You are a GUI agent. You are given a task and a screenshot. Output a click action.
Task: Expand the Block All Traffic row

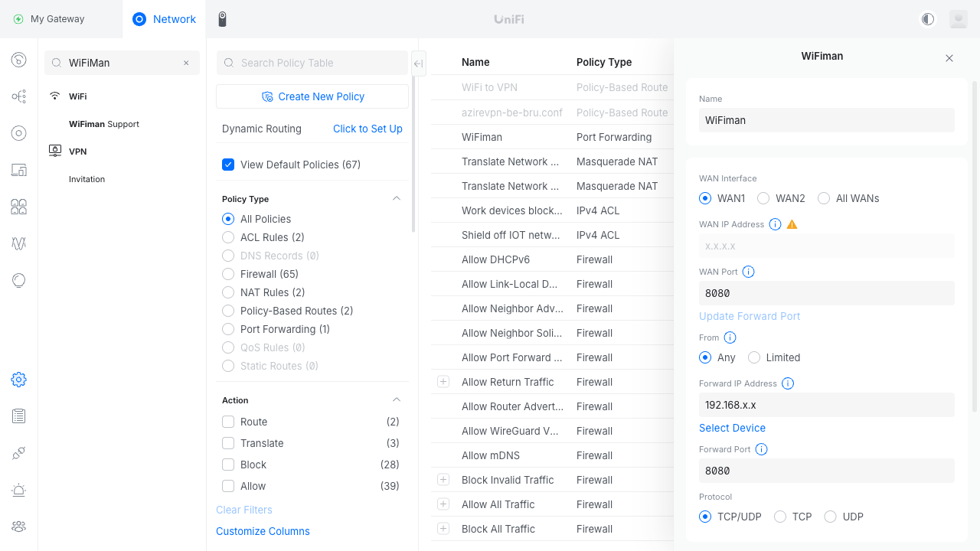(x=443, y=529)
